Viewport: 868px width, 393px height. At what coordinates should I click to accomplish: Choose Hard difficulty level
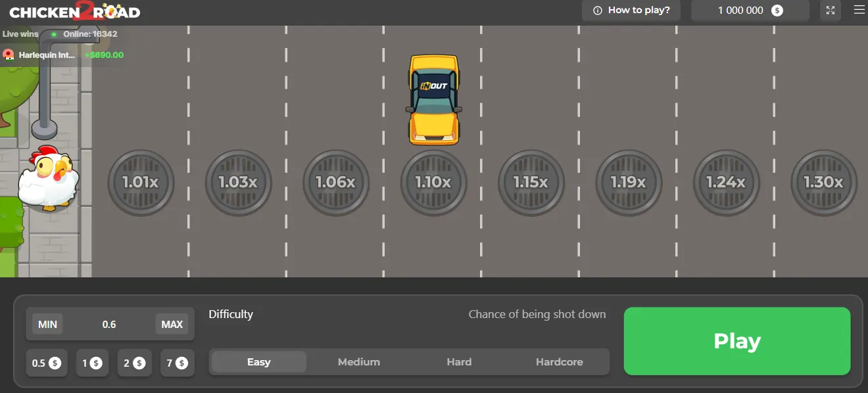point(459,362)
